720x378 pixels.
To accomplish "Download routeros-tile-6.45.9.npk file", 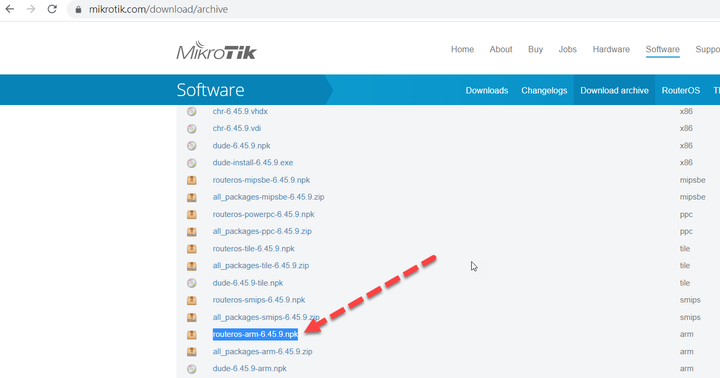I will [254, 248].
